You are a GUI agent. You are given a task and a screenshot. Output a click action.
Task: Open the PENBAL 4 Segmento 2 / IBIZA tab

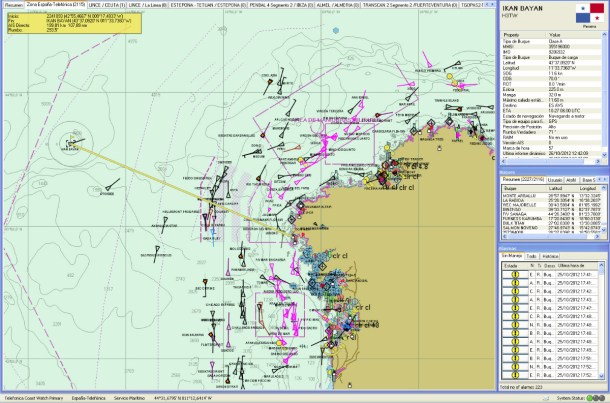[x=281, y=5]
